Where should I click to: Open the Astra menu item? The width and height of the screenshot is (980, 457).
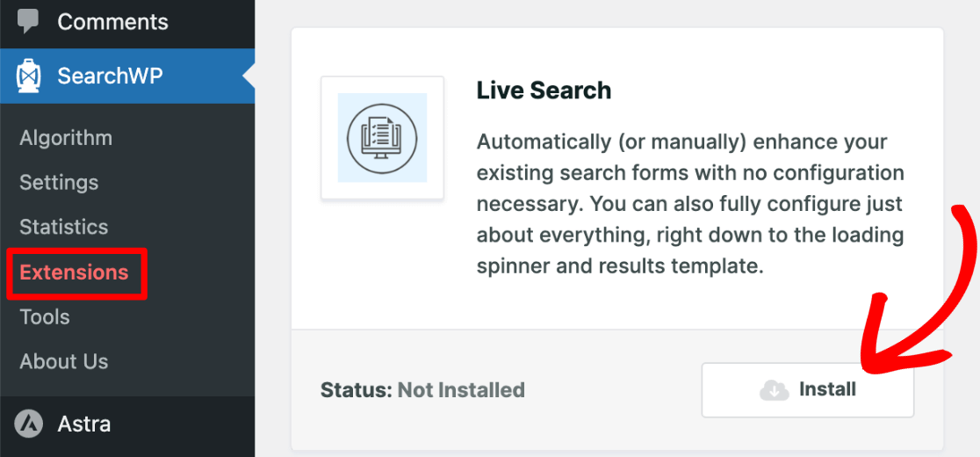pyautogui.click(x=84, y=424)
